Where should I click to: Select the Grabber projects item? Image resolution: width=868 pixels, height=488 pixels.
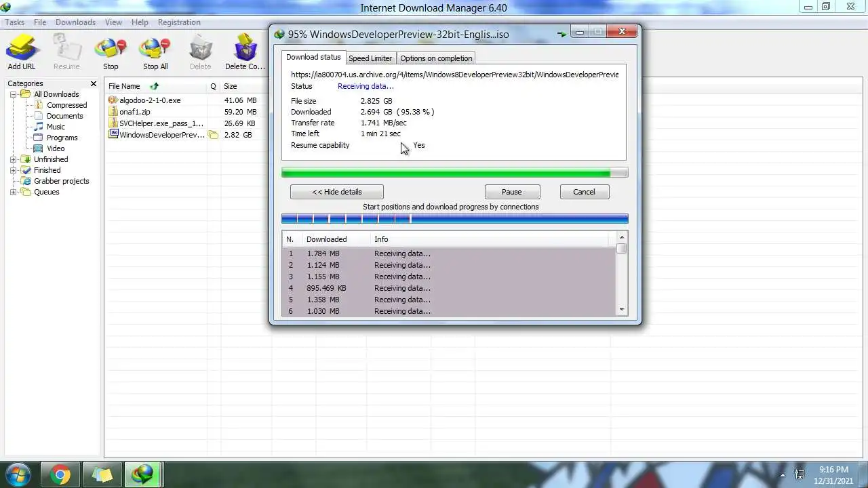[61, 181]
